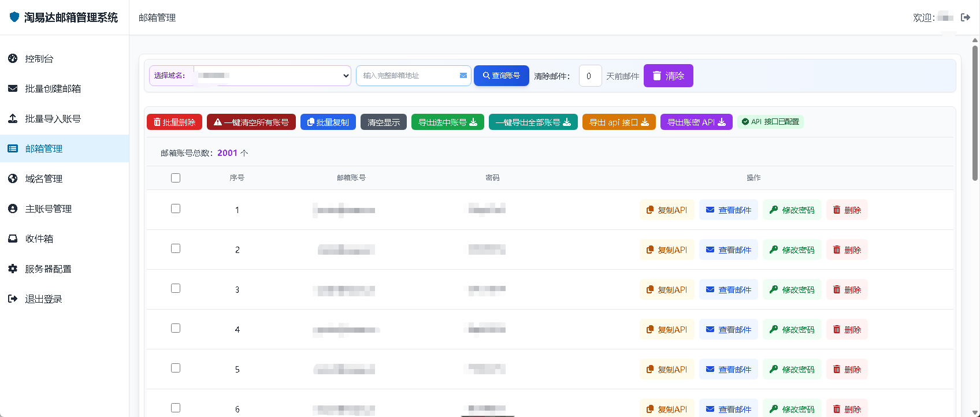Viewport: 980px width, 417px height.
Task: Focus the 输入完整邮箱地址 input field
Action: coord(408,76)
